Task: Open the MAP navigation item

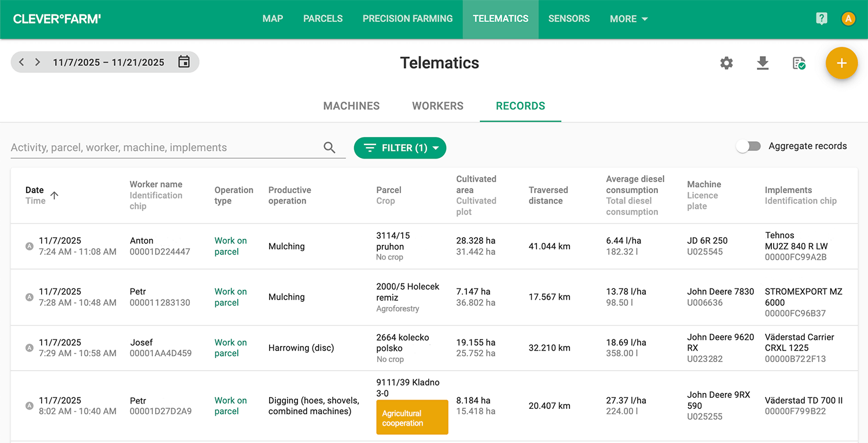Action: tap(273, 19)
